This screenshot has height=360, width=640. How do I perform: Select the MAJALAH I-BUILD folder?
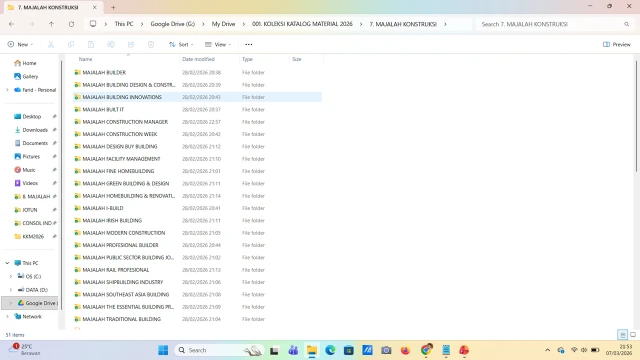[x=103, y=208]
